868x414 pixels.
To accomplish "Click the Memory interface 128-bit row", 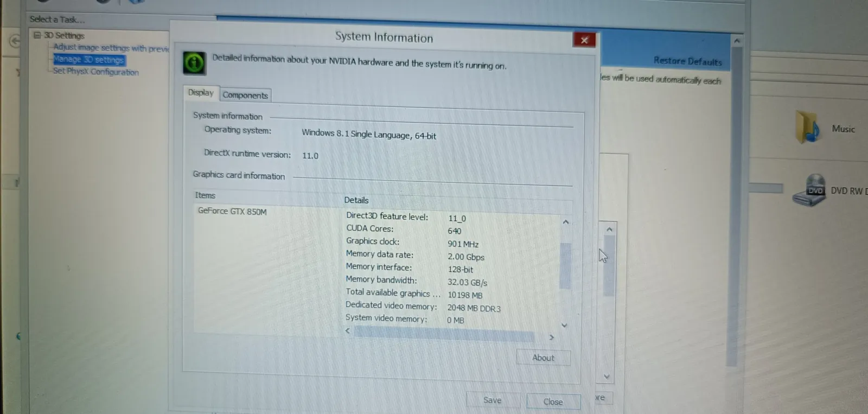I will (x=410, y=268).
